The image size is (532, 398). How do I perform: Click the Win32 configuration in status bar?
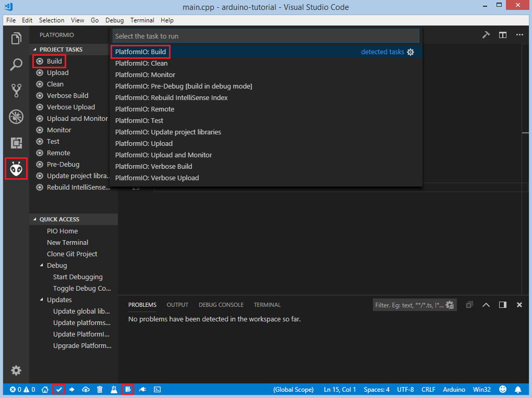[x=482, y=390]
